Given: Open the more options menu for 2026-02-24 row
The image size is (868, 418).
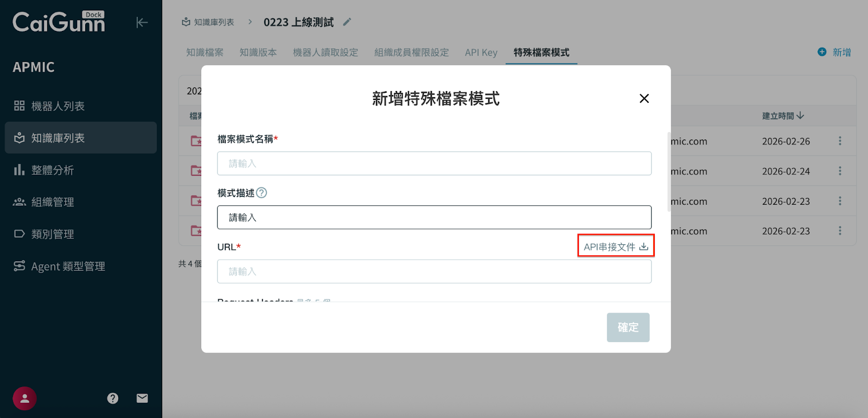Looking at the screenshot, I should (840, 171).
